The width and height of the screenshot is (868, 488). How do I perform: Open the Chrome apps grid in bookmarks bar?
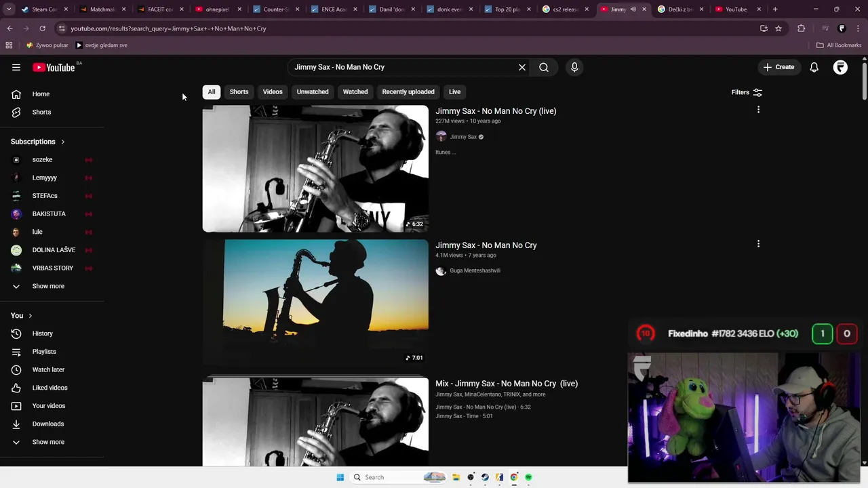[x=9, y=45]
